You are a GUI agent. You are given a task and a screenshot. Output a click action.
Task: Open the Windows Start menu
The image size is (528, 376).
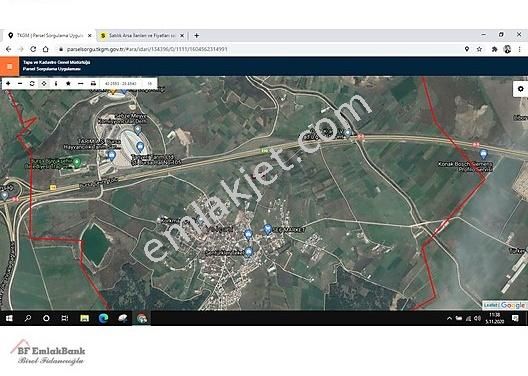coord(9,318)
